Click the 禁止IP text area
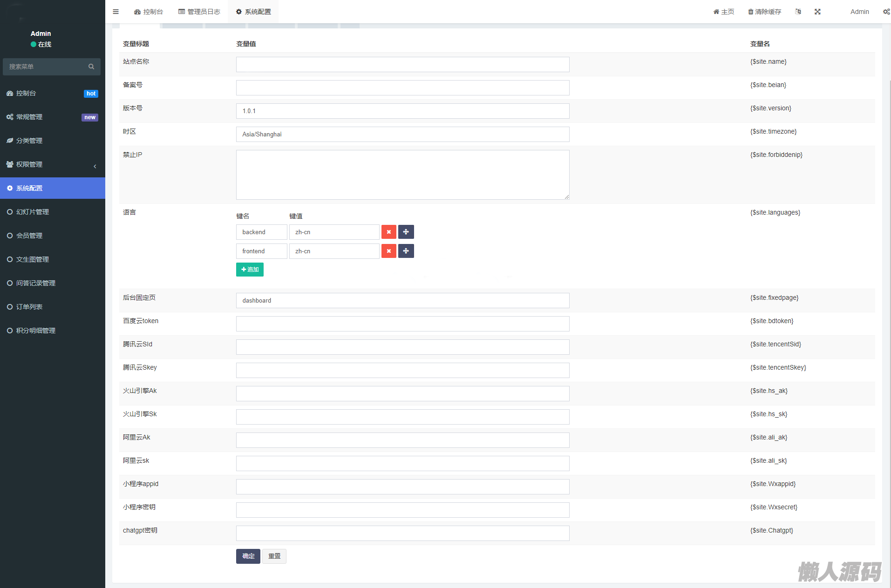The height and width of the screenshot is (588, 891). pos(403,175)
